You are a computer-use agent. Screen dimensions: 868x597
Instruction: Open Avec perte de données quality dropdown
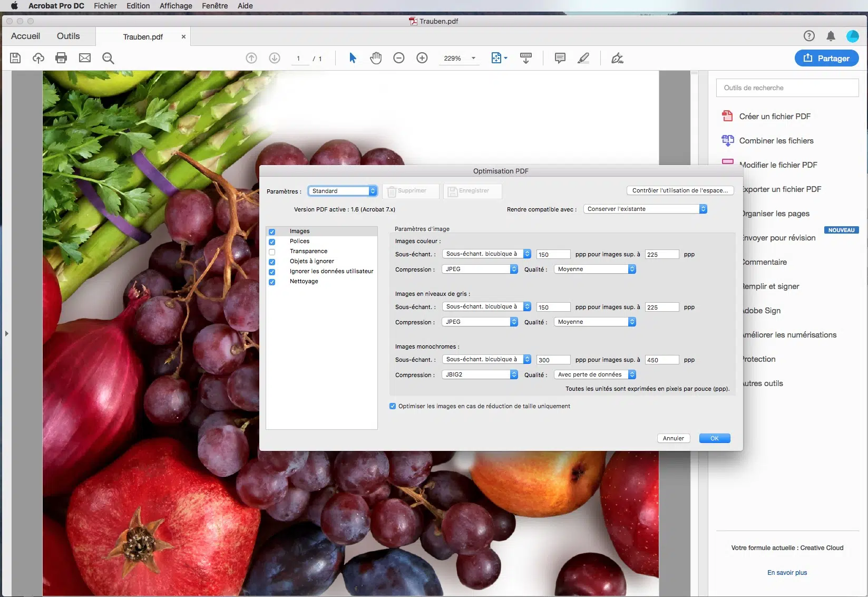click(595, 374)
